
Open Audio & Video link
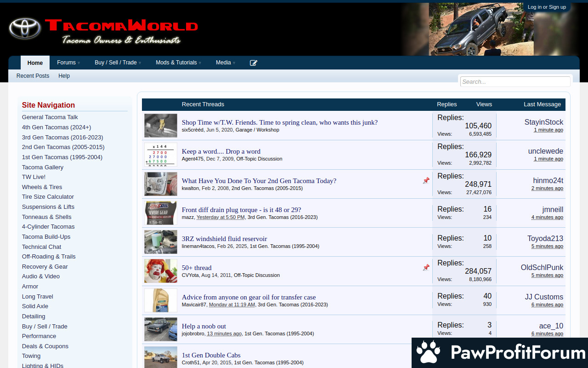41,276
